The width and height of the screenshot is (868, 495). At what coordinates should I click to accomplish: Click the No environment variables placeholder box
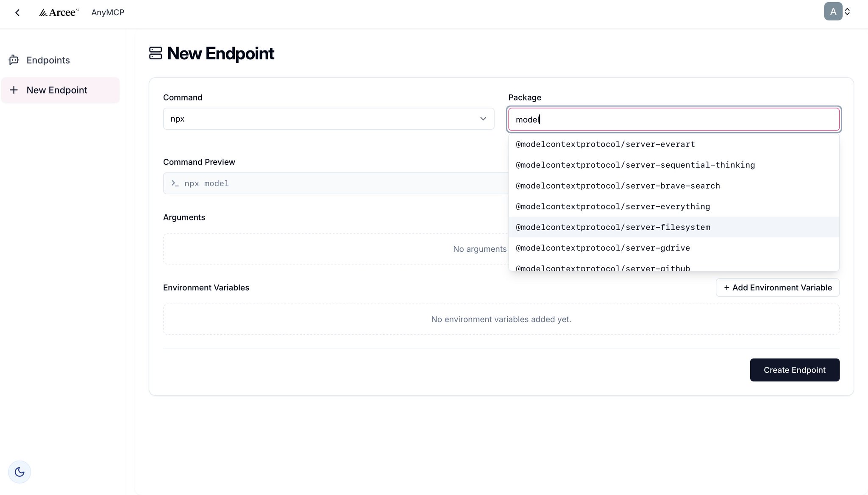(x=501, y=320)
